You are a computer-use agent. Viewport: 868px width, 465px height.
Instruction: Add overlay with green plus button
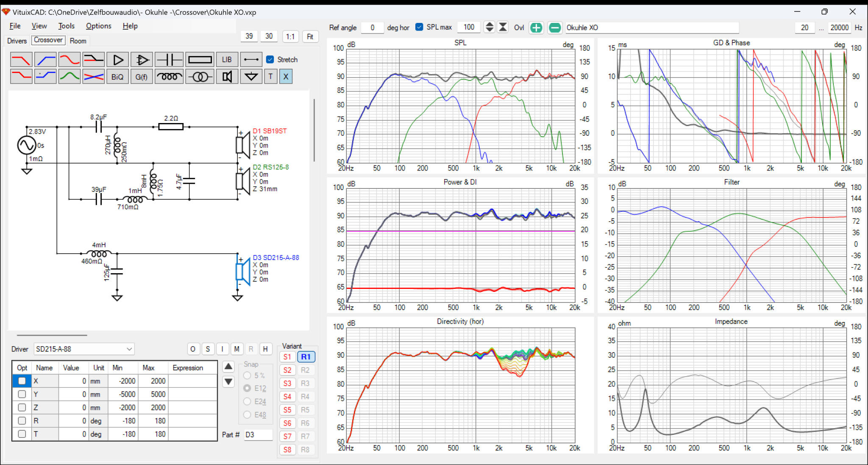(536, 28)
